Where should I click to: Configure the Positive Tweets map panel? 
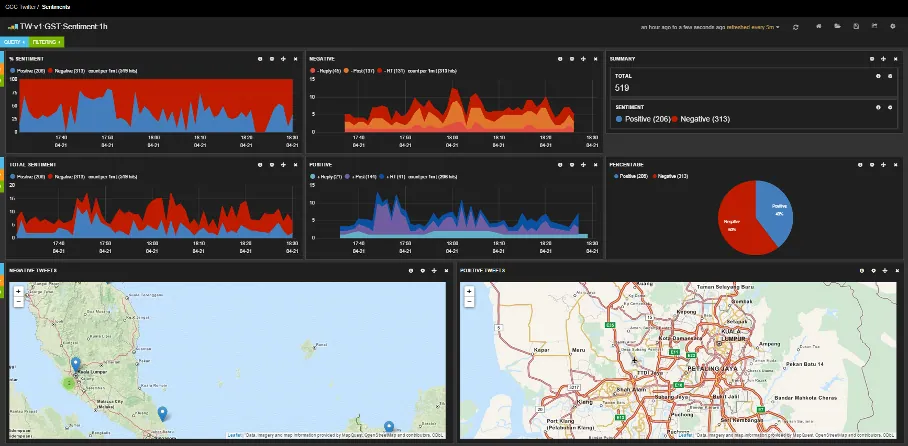click(873, 270)
